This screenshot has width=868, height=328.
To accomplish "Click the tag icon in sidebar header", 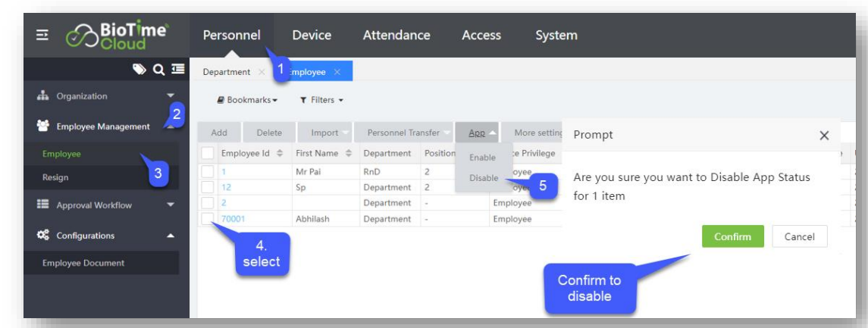I will pyautogui.click(x=140, y=70).
